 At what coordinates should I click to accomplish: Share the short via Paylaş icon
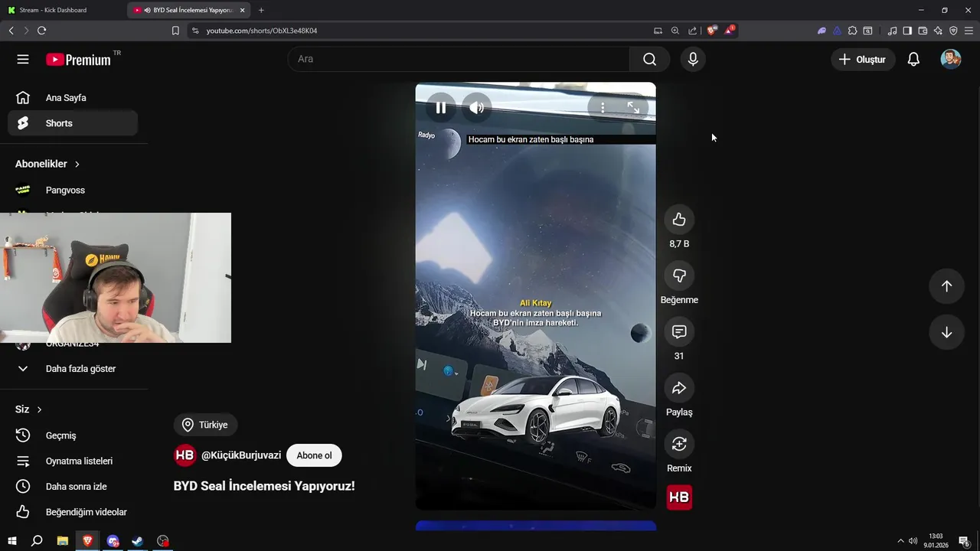coord(679,388)
